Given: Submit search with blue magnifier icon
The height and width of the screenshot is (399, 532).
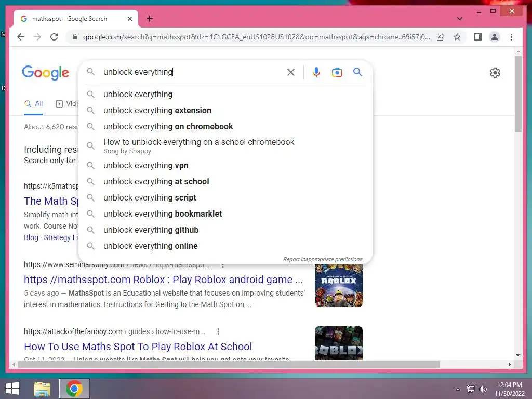Looking at the screenshot, I should [357, 72].
